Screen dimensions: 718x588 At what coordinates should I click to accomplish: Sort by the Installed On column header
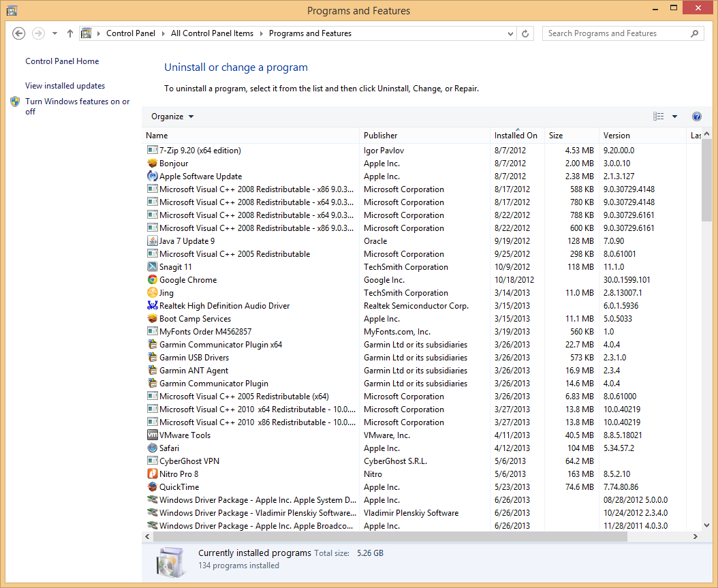coord(518,135)
